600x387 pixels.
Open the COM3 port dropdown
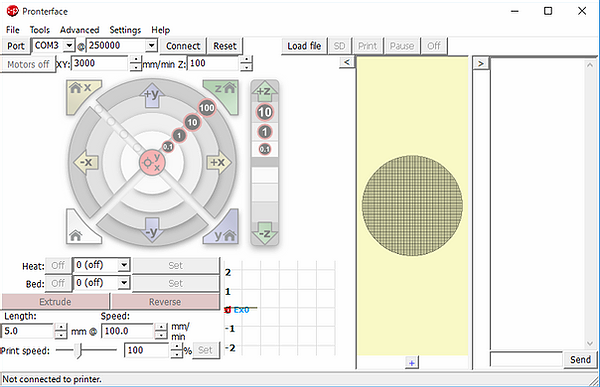coord(68,46)
